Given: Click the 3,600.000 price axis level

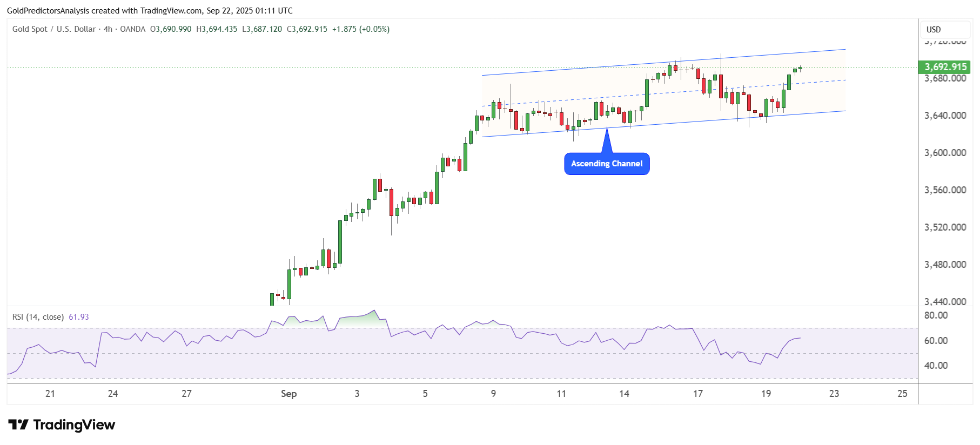Looking at the screenshot, I should 945,153.
